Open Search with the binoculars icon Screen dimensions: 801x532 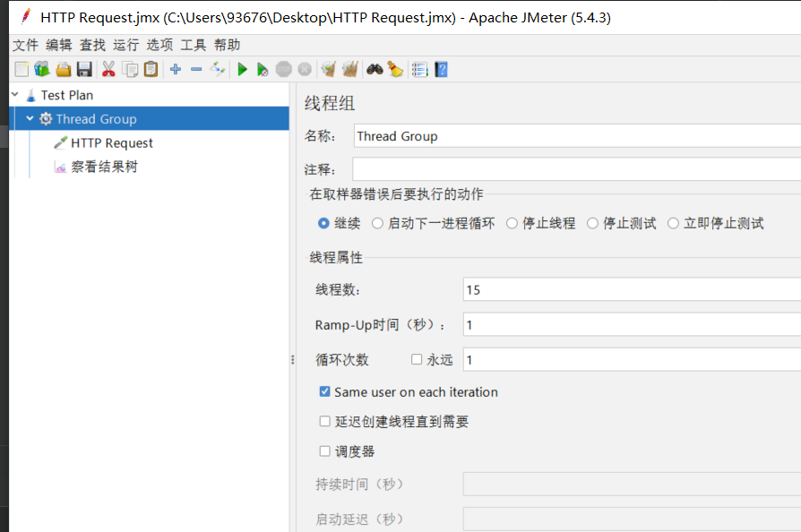(x=375, y=69)
